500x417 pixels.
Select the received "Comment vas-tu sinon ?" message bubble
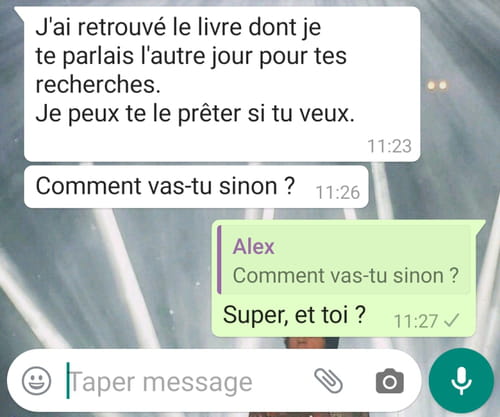coord(196,187)
